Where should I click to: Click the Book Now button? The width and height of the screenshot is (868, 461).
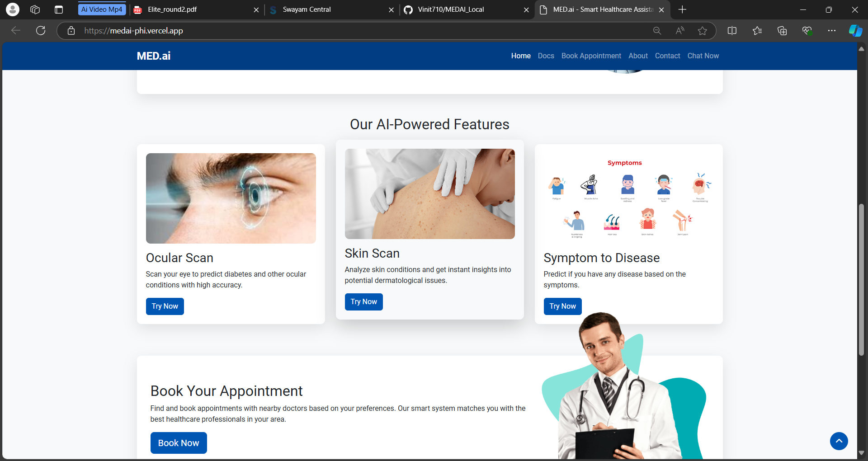[x=179, y=443]
